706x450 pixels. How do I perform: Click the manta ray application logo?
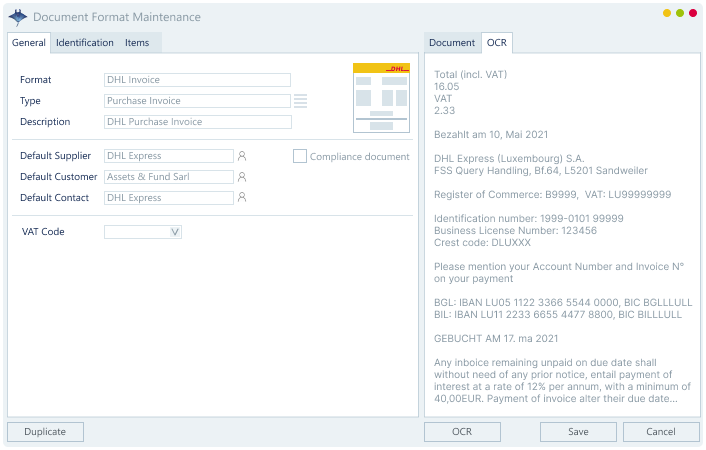point(18,18)
